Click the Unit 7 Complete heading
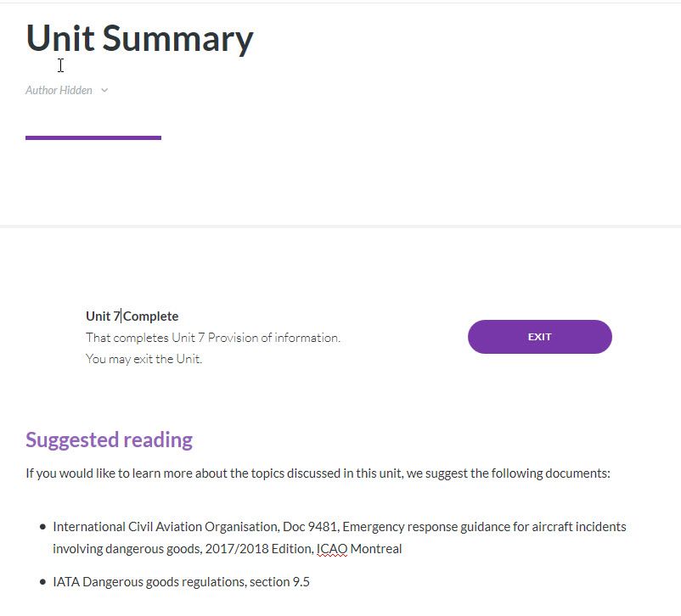 [132, 316]
